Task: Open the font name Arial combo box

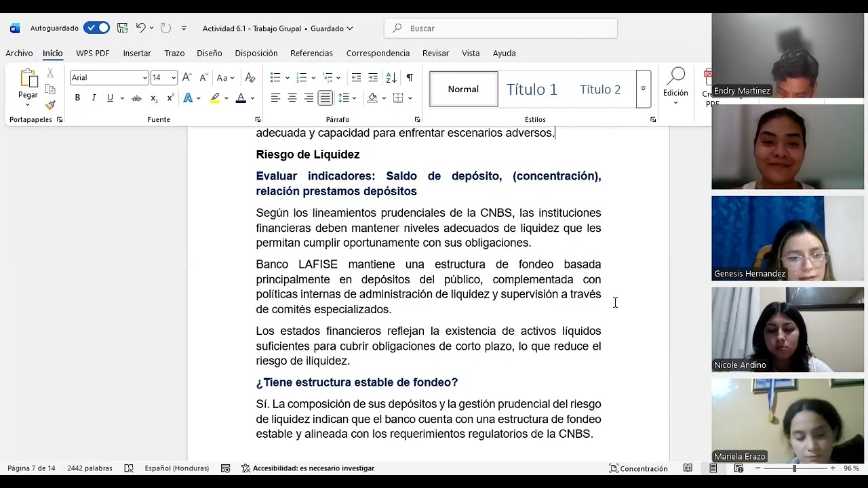Action: (x=108, y=77)
